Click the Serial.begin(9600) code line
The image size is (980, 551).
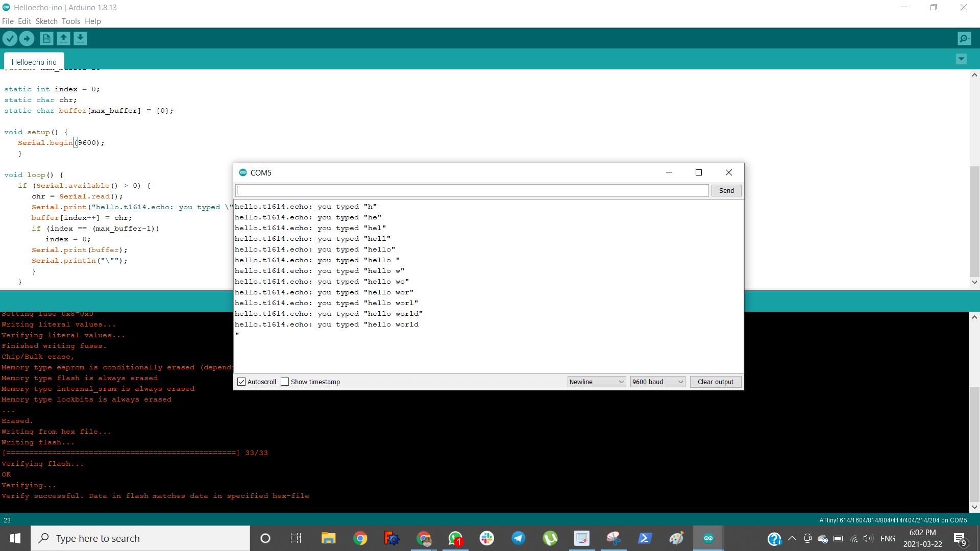(61, 143)
